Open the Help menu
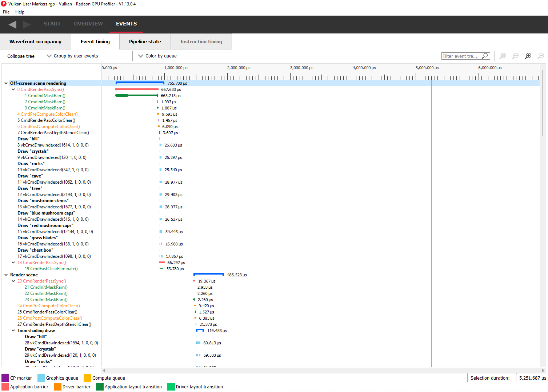Image resolution: width=548 pixels, height=392 pixels. pos(20,12)
